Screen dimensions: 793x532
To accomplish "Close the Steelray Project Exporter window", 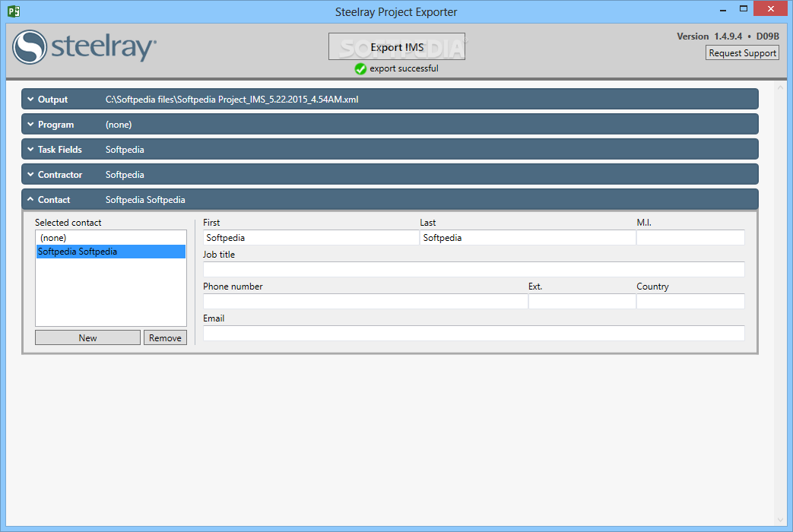I will tap(770, 8).
